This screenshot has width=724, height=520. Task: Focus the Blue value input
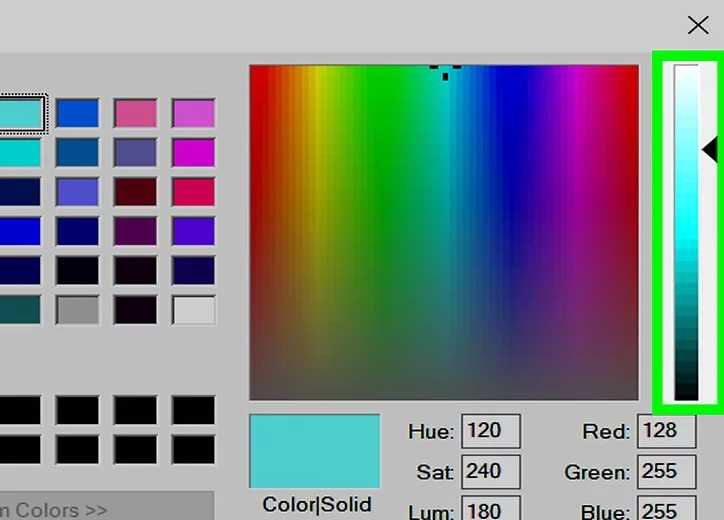click(665, 508)
